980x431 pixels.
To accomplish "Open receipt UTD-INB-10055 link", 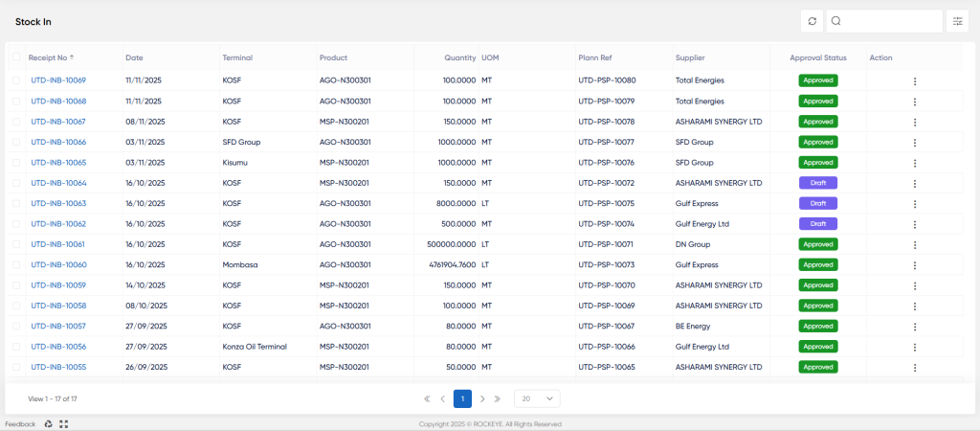I will (x=58, y=367).
